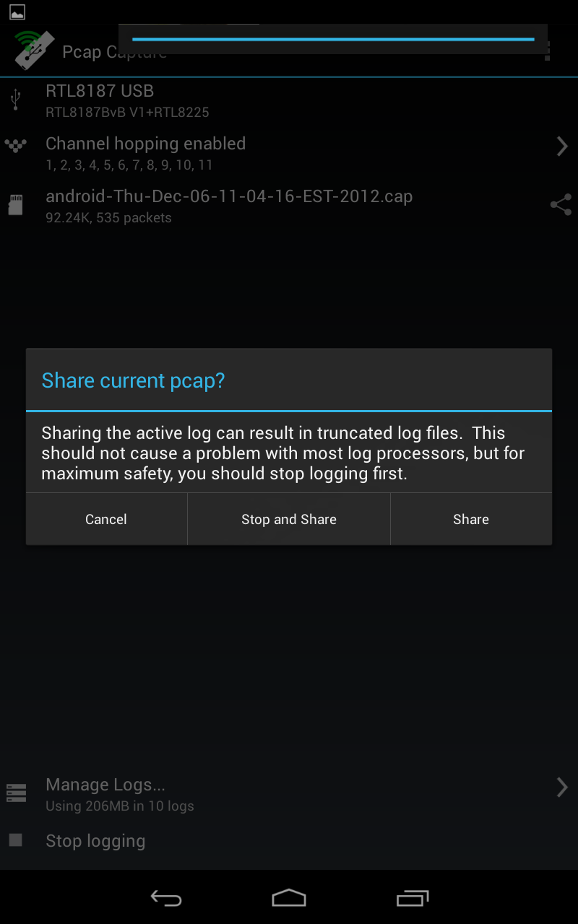Viewport: 578px width, 924px height.
Task: Select the RTL8187 USB entry
Action: coord(289,100)
